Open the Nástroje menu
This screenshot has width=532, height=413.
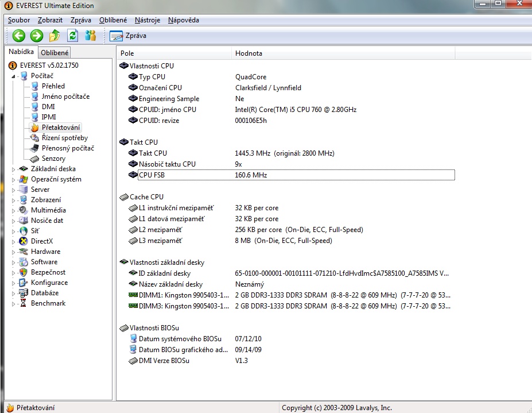pos(147,20)
